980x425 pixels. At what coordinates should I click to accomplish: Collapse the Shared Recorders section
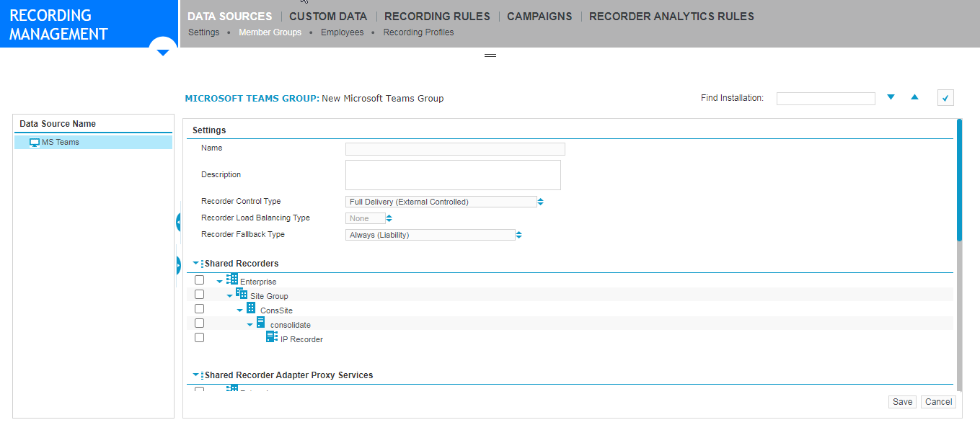coord(196,264)
